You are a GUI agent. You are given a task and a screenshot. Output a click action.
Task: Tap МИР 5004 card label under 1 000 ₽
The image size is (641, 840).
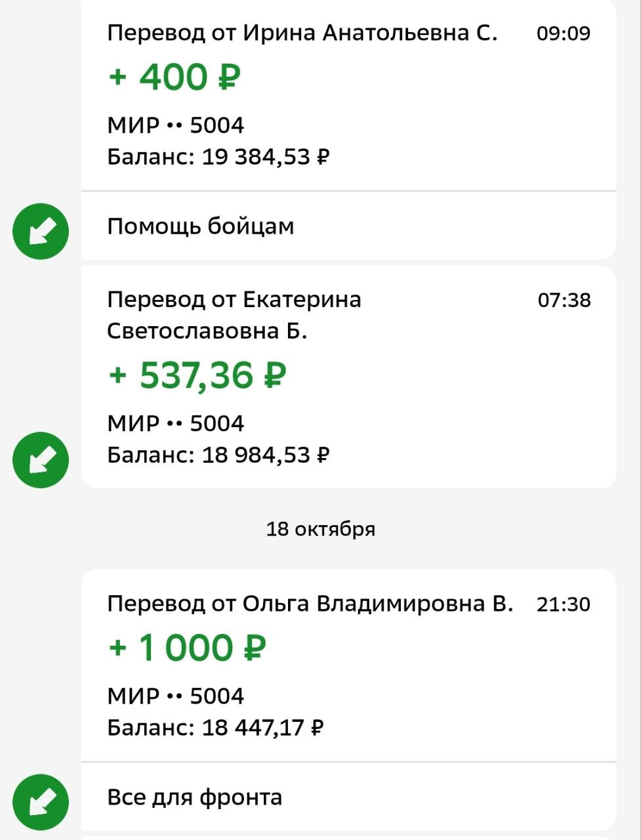(176, 696)
